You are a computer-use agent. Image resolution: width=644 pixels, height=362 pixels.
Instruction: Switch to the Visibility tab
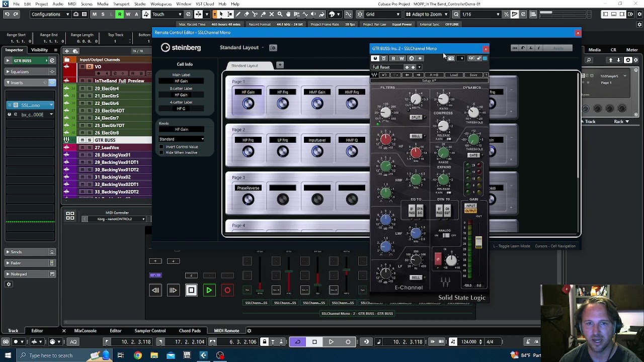(x=40, y=50)
